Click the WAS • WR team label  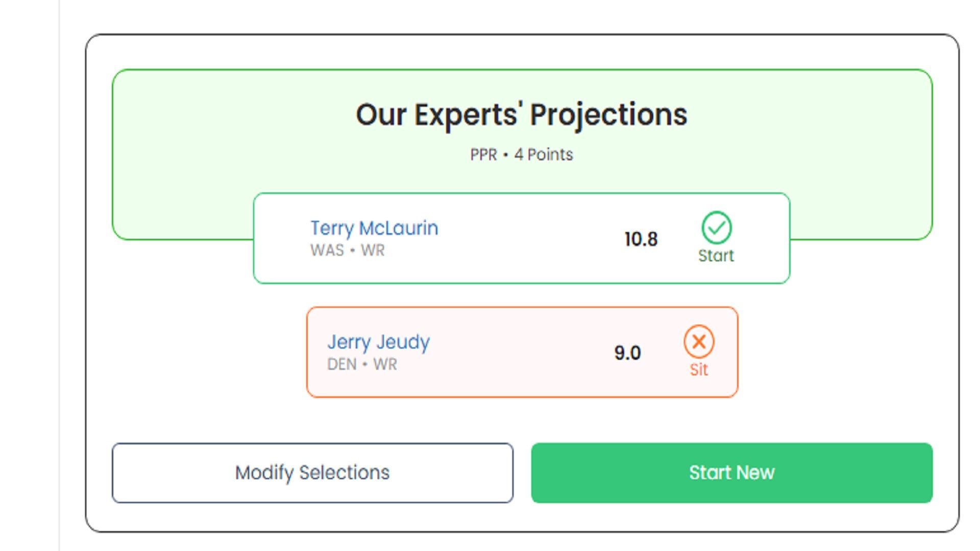point(347,251)
